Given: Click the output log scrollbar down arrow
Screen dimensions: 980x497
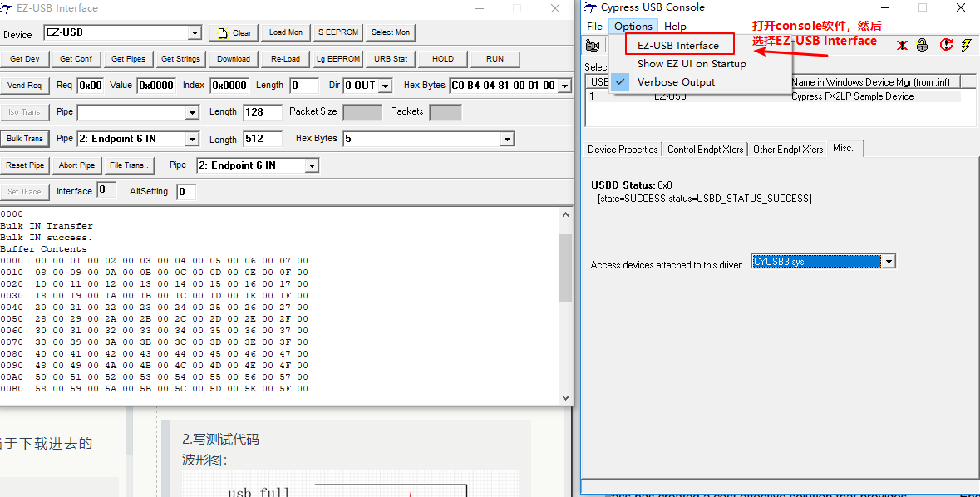Looking at the screenshot, I should coord(565,397).
